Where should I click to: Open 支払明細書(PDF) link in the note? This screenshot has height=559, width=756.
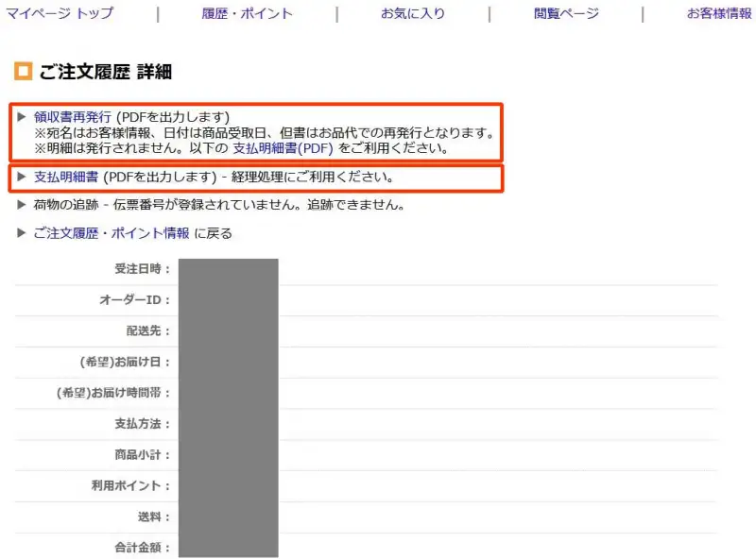click(x=283, y=148)
